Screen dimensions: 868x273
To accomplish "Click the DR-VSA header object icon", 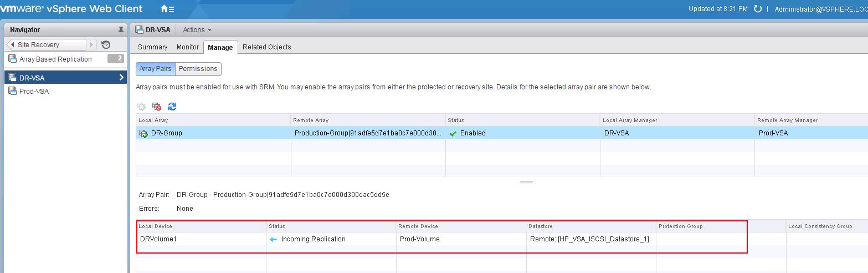I will (x=140, y=30).
